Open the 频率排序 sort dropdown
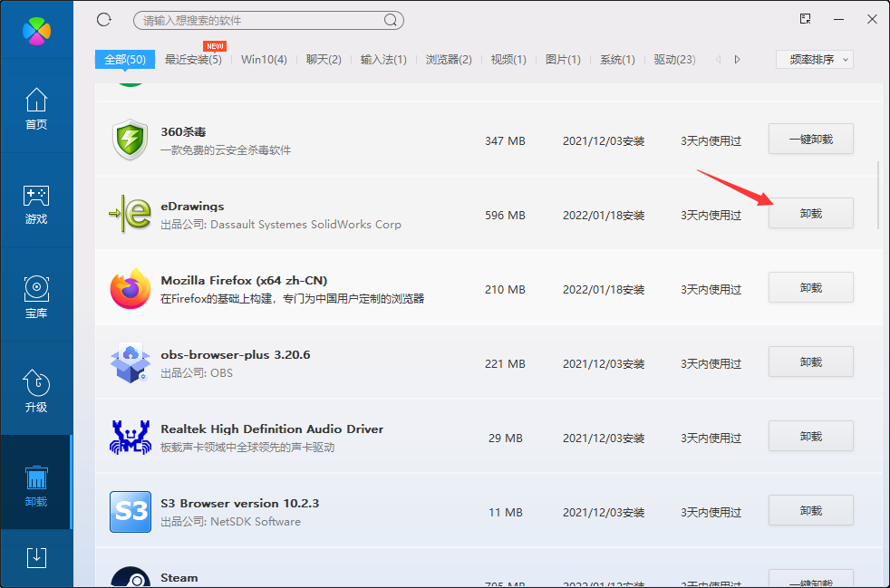This screenshot has height=588, width=890. 815,60
